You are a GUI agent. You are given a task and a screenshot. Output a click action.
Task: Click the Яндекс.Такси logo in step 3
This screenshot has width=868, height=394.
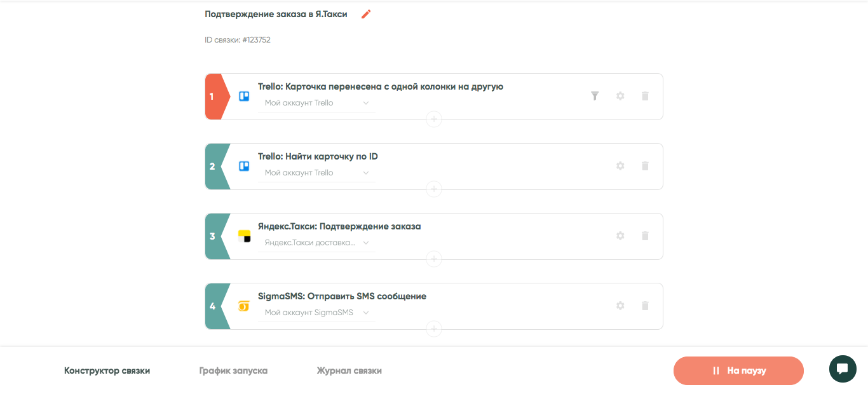click(x=244, y=236)
